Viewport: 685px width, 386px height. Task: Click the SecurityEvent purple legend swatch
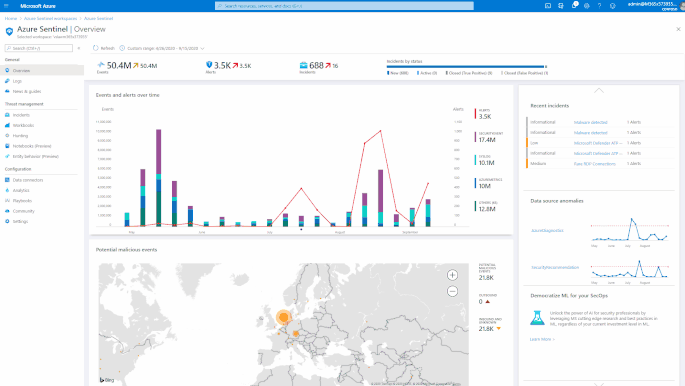[x=475, y=137]
